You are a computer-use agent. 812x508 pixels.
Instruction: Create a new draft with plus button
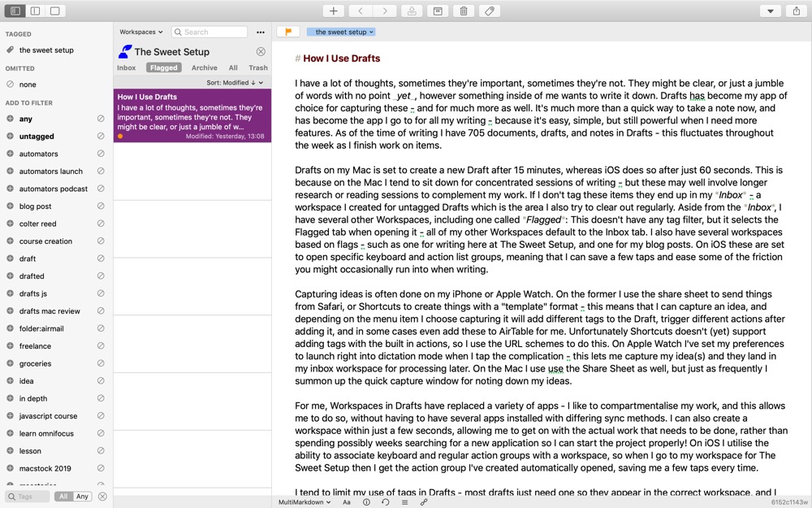point(334,11)
